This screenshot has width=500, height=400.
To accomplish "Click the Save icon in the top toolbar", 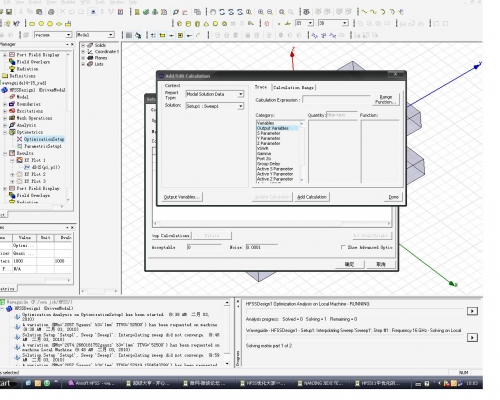I will click(9, 12).
